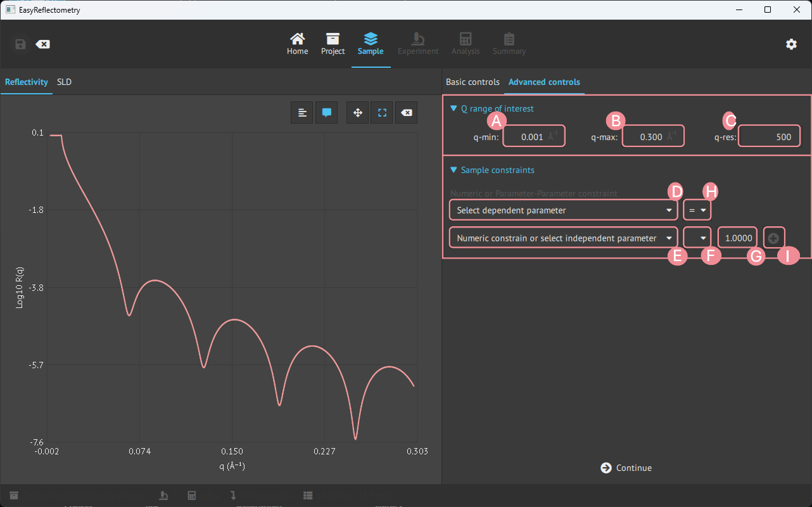This screenshot has width=812, height=507.
Task: Toggle chart tooltips speech bubble
Action: [x=327, y=113]
